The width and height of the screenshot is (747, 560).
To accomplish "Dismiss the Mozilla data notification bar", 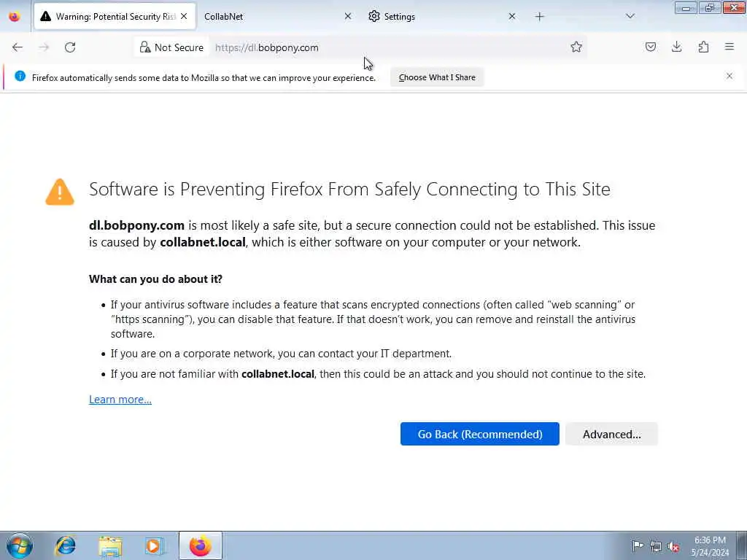I will [729, 76].
